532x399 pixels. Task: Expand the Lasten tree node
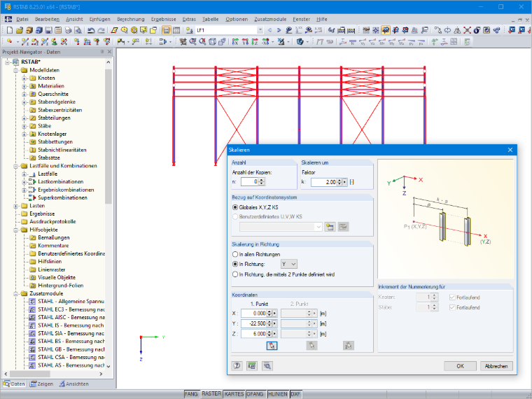[x=16, y=206]
